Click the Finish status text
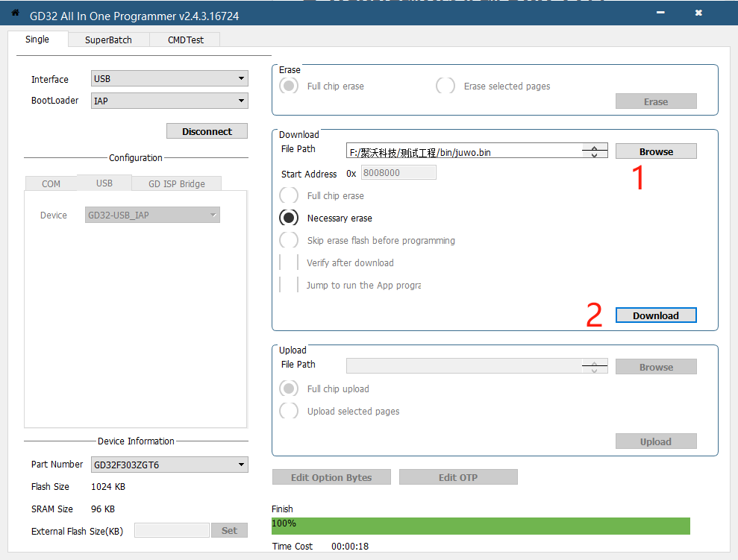 coord(282,509)
